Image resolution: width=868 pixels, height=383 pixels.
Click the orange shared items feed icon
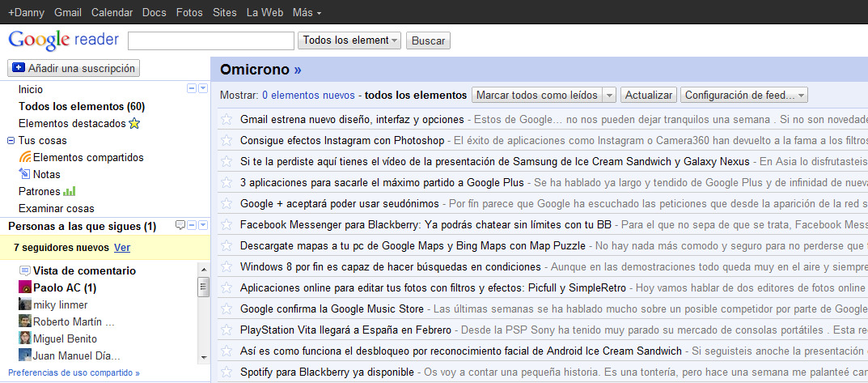point(25,157)
